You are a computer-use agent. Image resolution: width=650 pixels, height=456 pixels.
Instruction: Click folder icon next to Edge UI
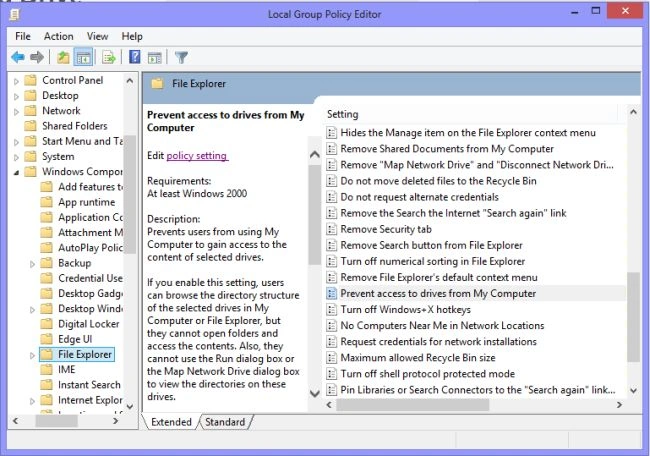46,339
